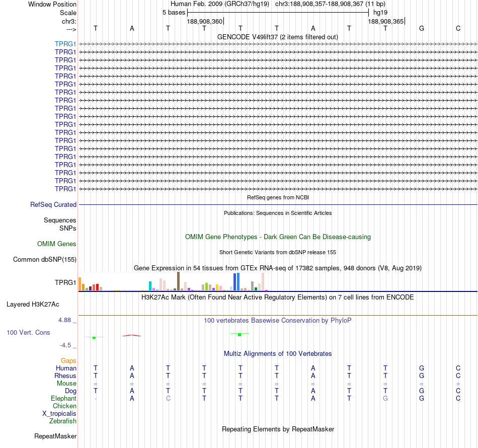
Task: Open Short Genetic Variants from dbSNP title
Action: [277, 252]
